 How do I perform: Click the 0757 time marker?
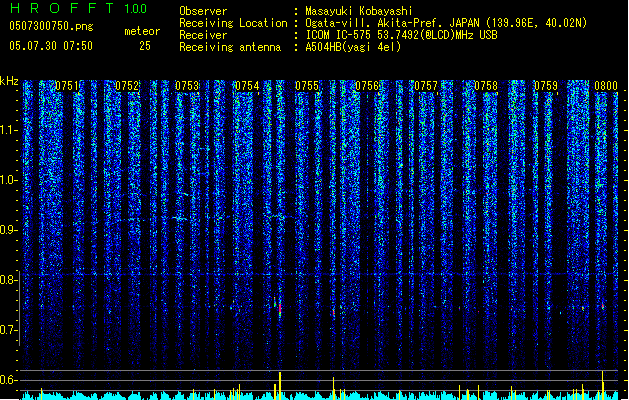click(426, 86)
